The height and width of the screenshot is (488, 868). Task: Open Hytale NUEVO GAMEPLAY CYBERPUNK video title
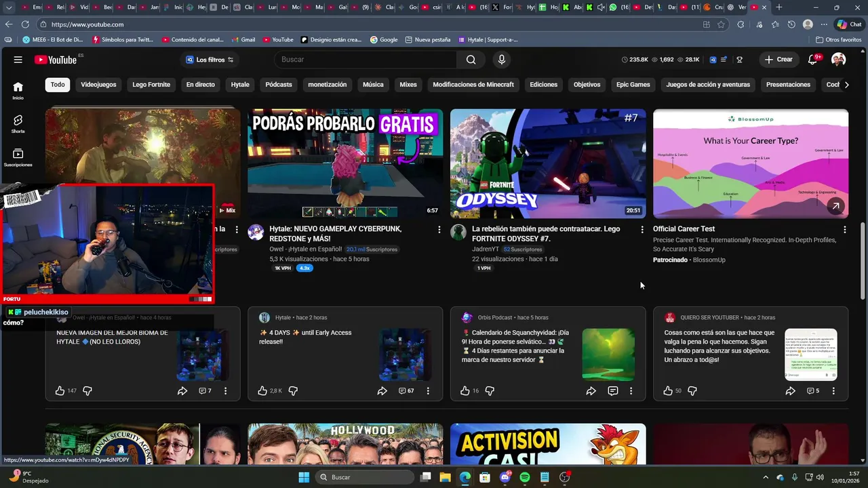pyautogui.click(x=336, y=234)
